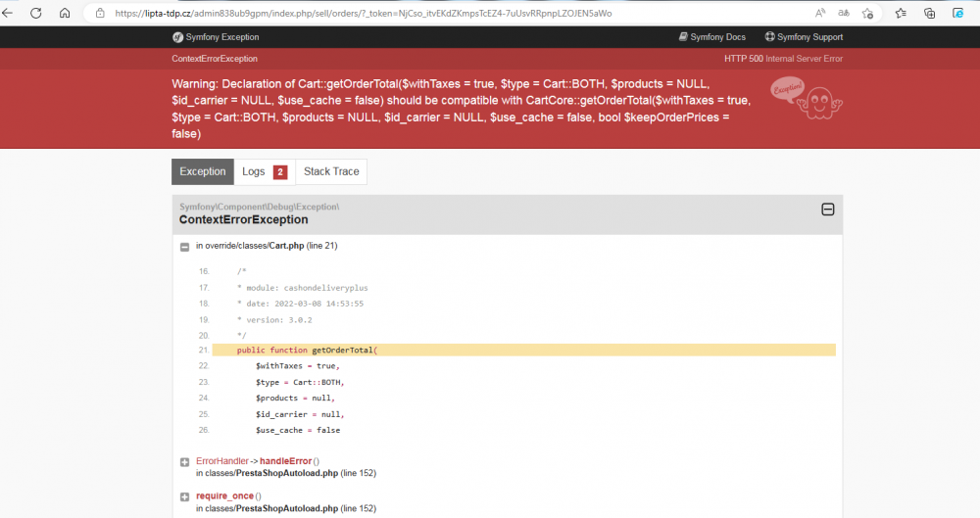Click the Symfony Docs book icon
This screenshot has width=980, height=518.
point(683,37)
